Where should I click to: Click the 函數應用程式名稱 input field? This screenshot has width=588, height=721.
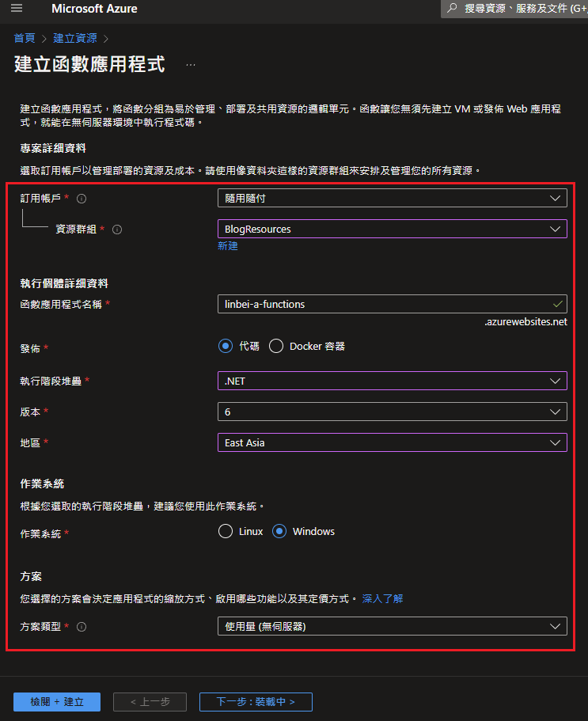point(393,304)
